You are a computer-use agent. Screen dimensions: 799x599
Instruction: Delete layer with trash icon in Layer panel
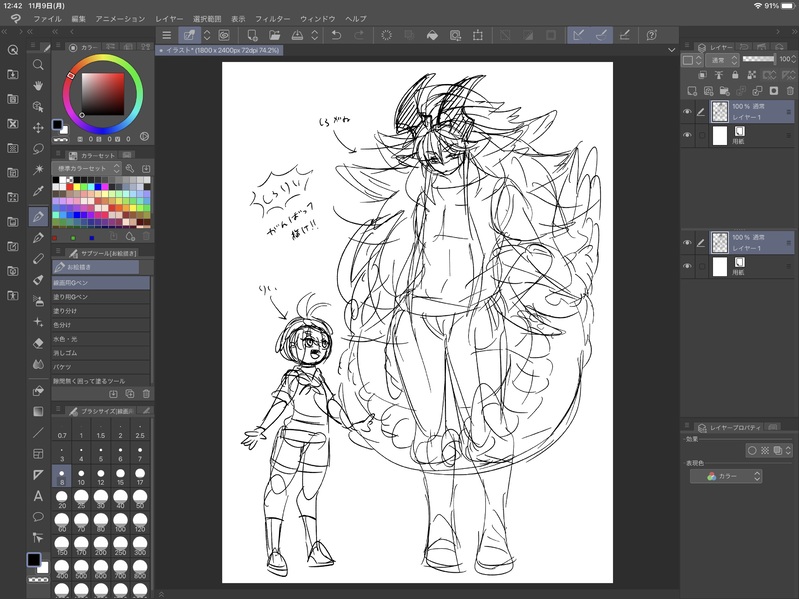pos(789,90)
